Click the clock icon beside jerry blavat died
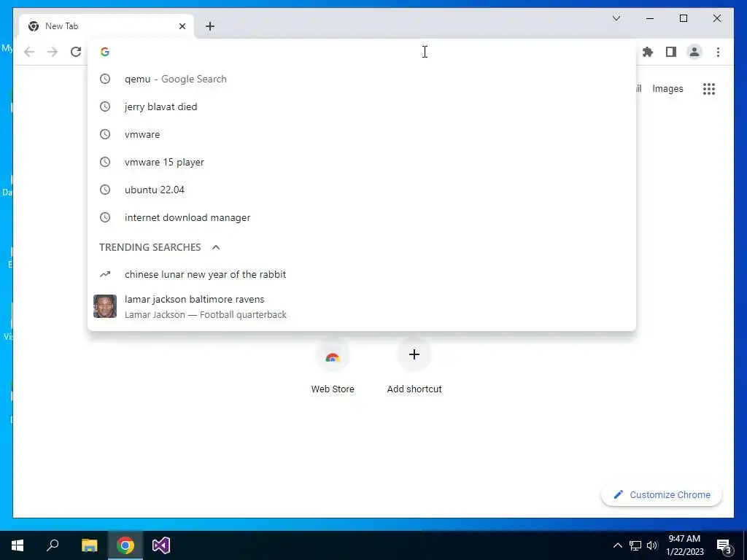 pos(105,106)
